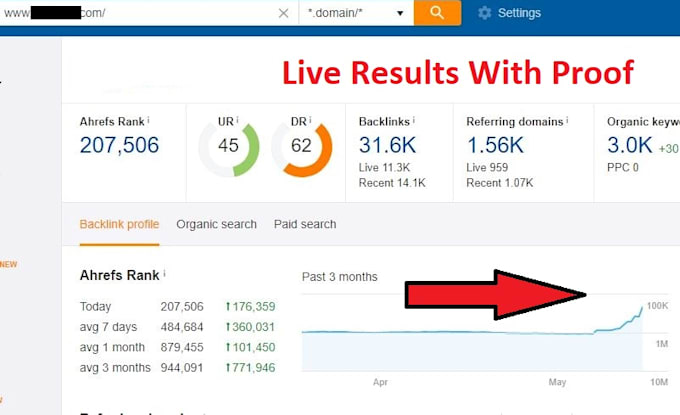Click the Today row value 207,506
Image resolution: width=680 pixels, height=415 pixels.
(182, 307)
